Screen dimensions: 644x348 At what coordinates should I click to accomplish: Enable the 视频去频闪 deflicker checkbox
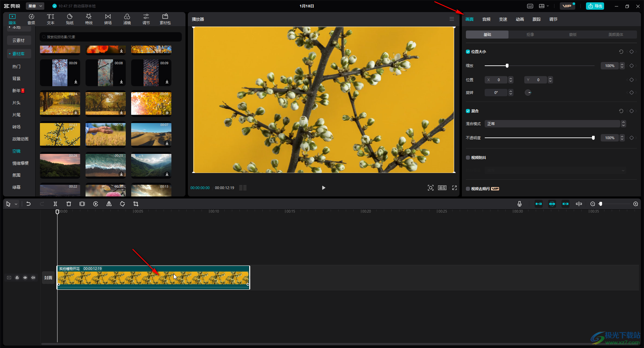point(468,189)
